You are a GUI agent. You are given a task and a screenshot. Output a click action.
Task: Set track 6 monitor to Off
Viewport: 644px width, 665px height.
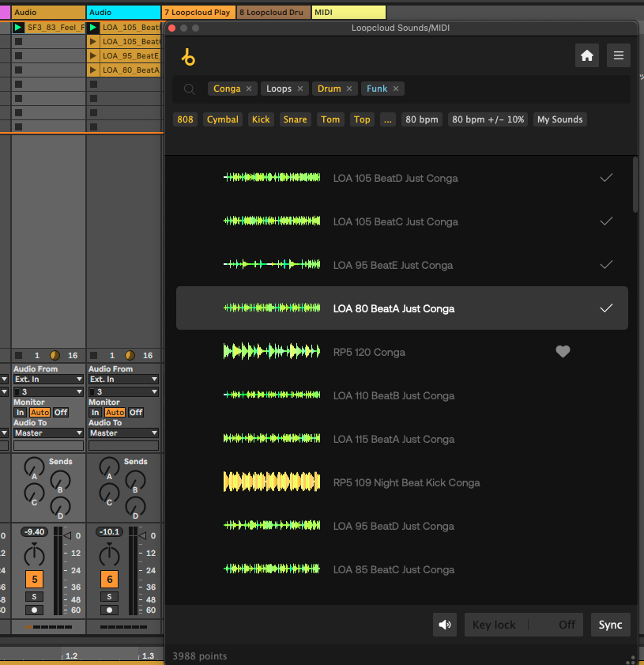[136, 412]
